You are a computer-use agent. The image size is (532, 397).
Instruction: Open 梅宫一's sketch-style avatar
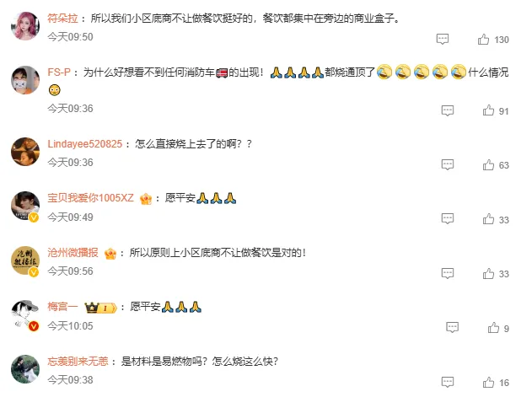[x=25, y=314]
